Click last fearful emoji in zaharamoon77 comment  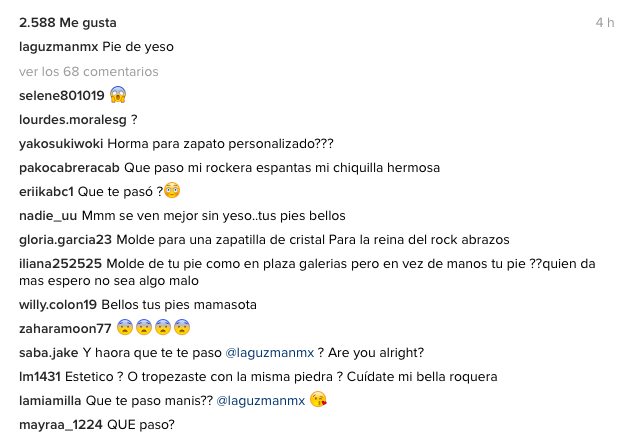click(x=182, y=327)
